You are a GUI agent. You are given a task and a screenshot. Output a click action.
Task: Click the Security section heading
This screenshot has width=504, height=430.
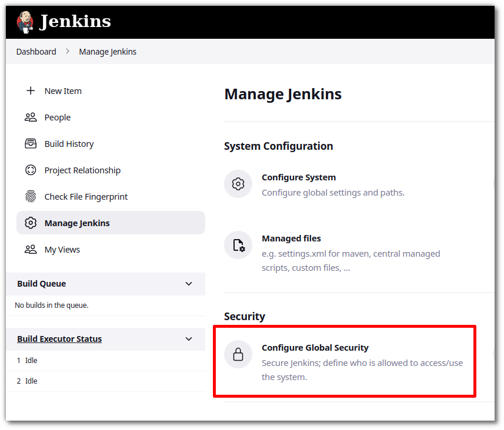tap(245, 317)
